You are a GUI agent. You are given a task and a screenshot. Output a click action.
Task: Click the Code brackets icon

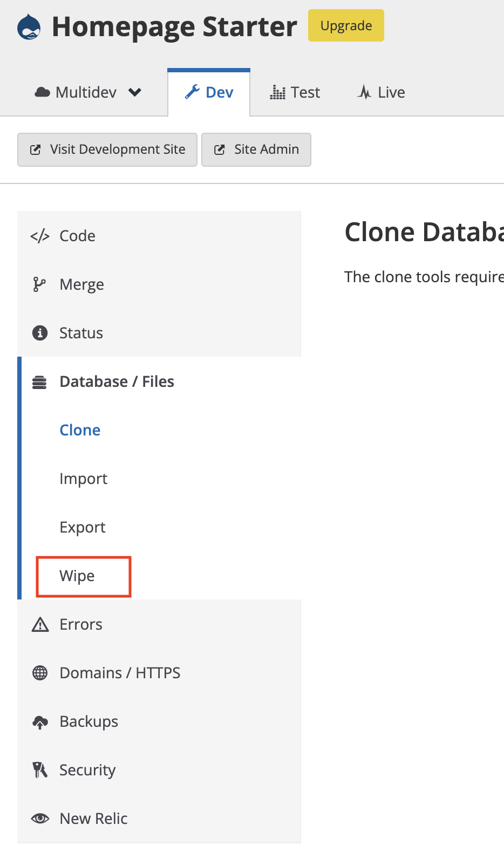40,236
